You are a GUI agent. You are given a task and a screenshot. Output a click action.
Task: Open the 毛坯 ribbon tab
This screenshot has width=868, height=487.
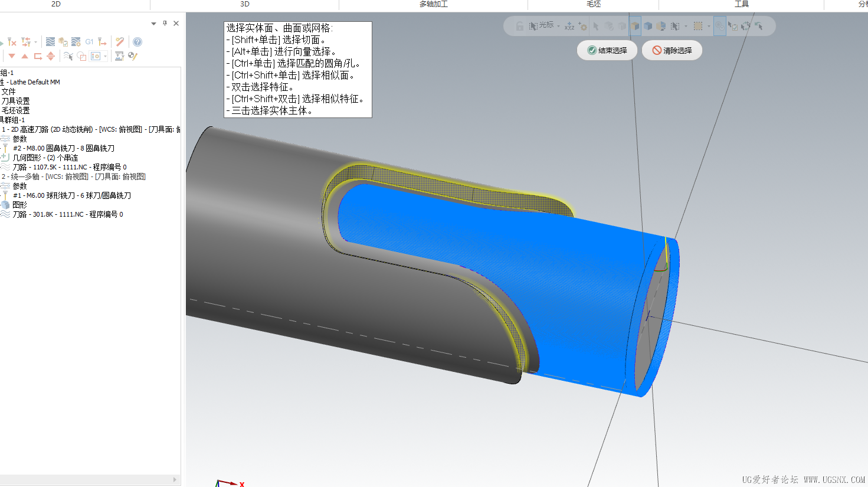pos(594,4)
